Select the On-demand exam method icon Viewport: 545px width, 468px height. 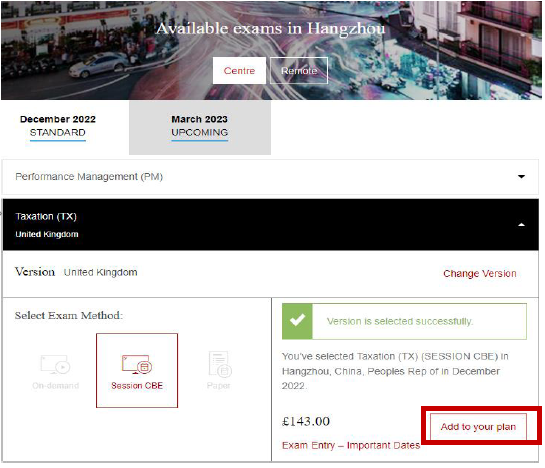[x=55, y=364]
